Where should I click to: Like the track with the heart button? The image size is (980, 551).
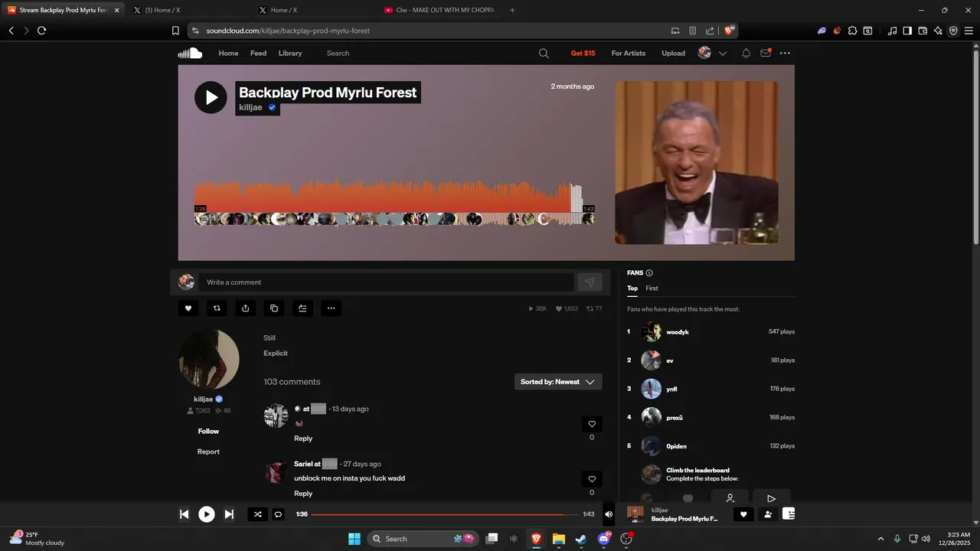coord(188,308)
